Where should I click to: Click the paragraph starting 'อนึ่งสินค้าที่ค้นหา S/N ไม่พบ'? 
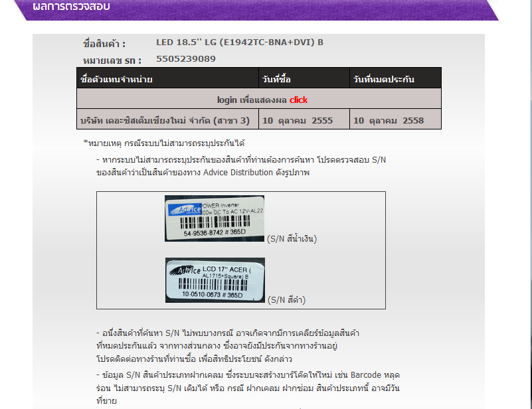tap(228, 346)
